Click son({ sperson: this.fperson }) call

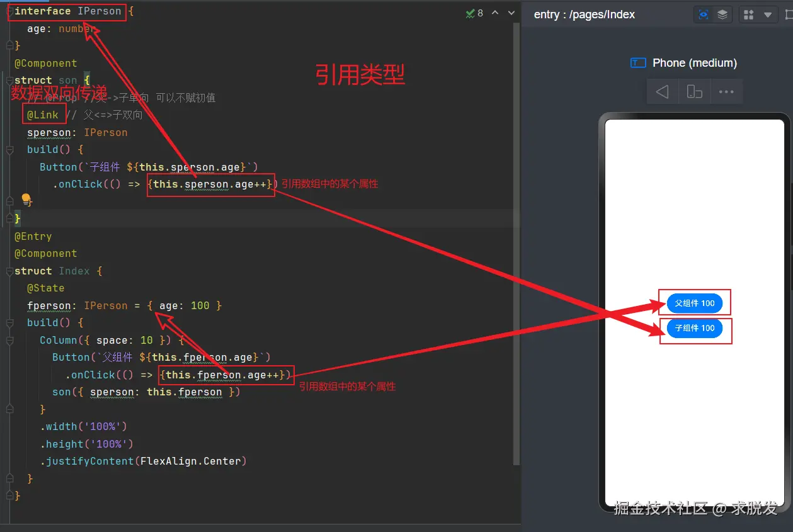pos(147,392)
